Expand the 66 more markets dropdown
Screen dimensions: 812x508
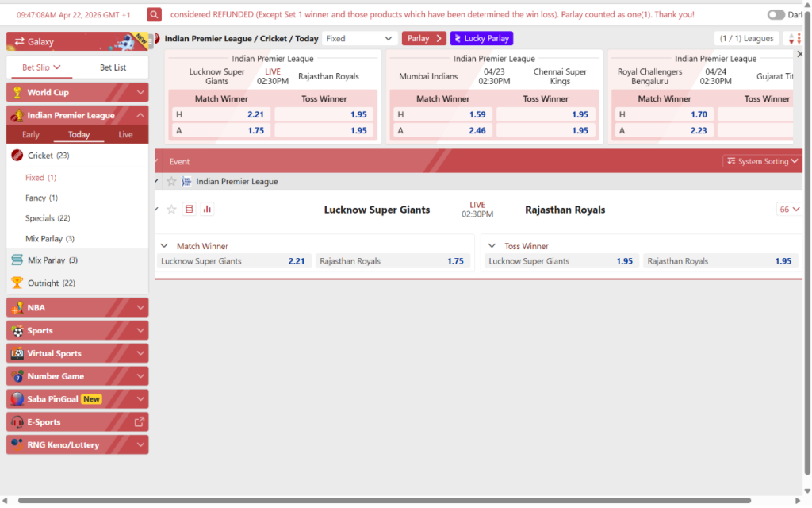789,210
